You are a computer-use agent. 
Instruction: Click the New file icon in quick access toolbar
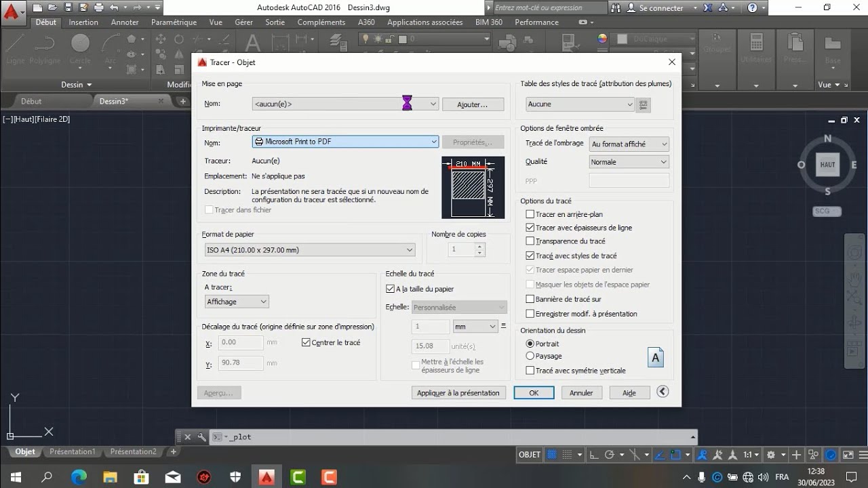[x=37, y=8]
